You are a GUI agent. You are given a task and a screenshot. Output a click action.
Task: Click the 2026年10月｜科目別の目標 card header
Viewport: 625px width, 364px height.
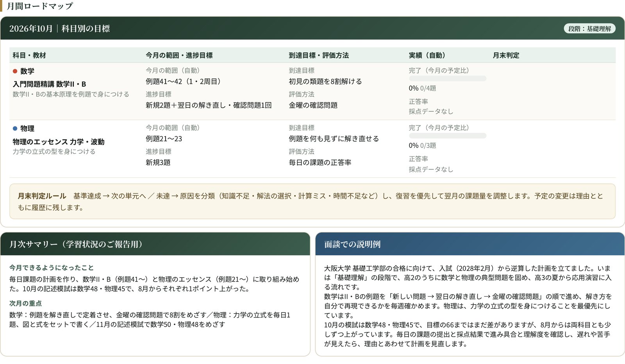pos(312,28)
